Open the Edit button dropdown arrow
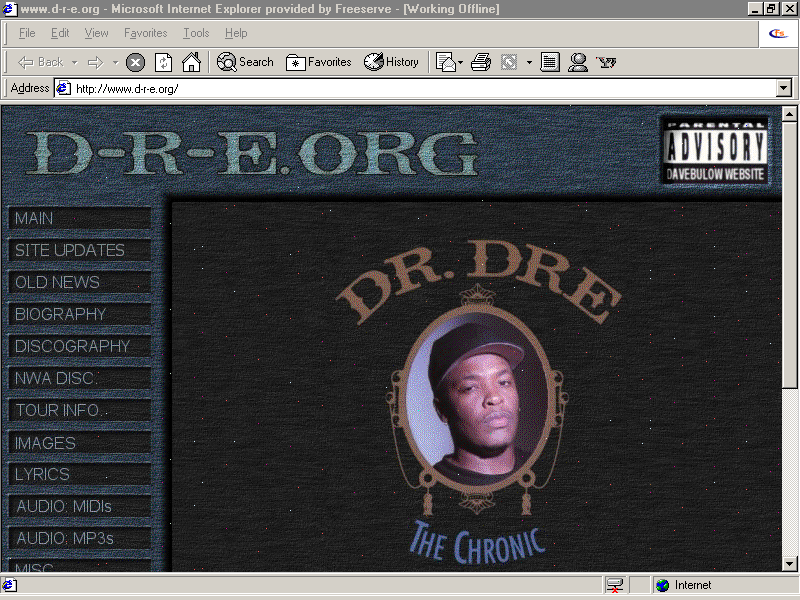Screen dimensions: 800x600 pyautogui.click(x=529, y=63)
